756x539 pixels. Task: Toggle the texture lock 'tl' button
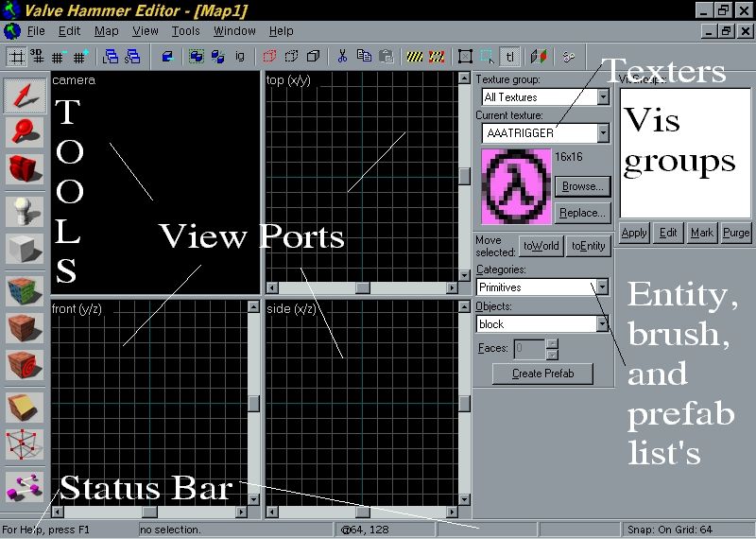point(509,57)
